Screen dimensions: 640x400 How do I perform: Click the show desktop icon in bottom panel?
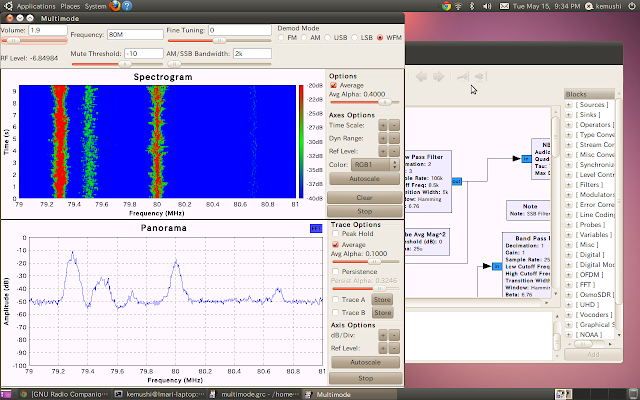(x=6, y=394)
